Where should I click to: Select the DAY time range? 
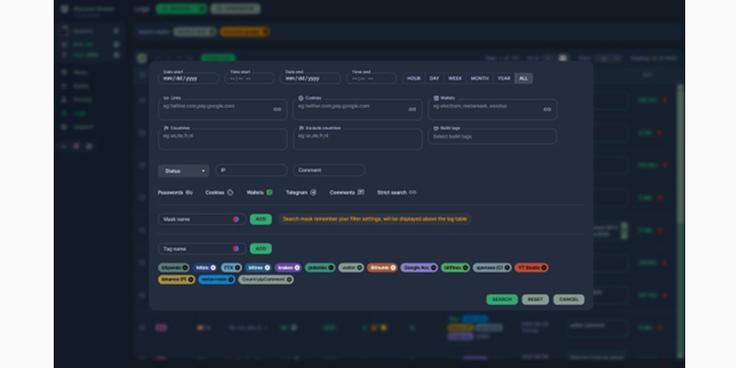434,78
